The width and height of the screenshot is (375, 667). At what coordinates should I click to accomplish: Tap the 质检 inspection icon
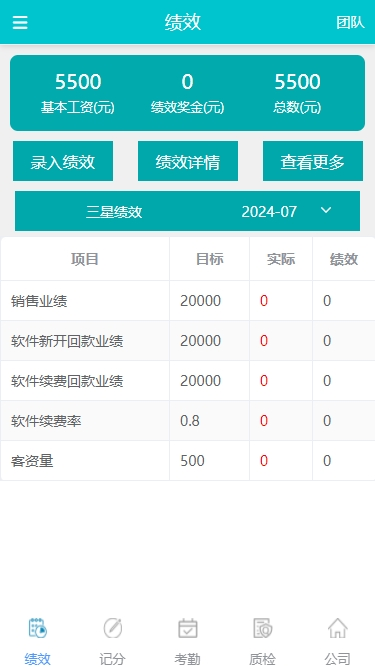click(262, 628)
